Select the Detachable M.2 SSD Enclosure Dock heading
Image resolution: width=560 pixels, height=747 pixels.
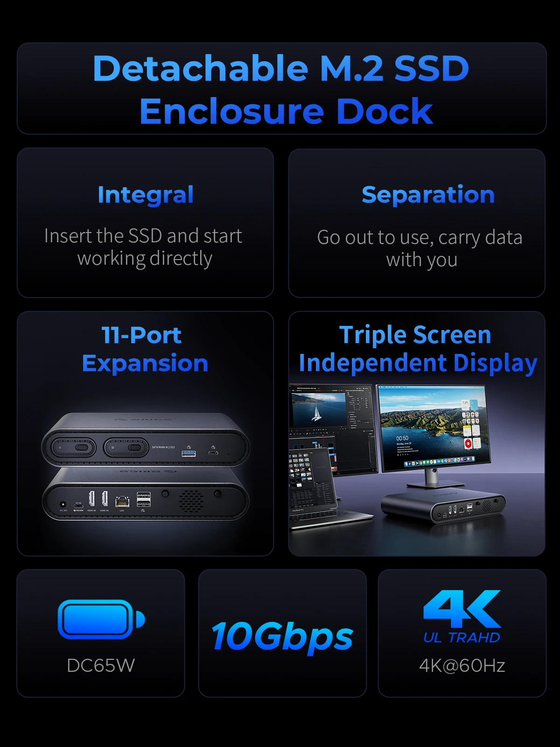point(281,89)
